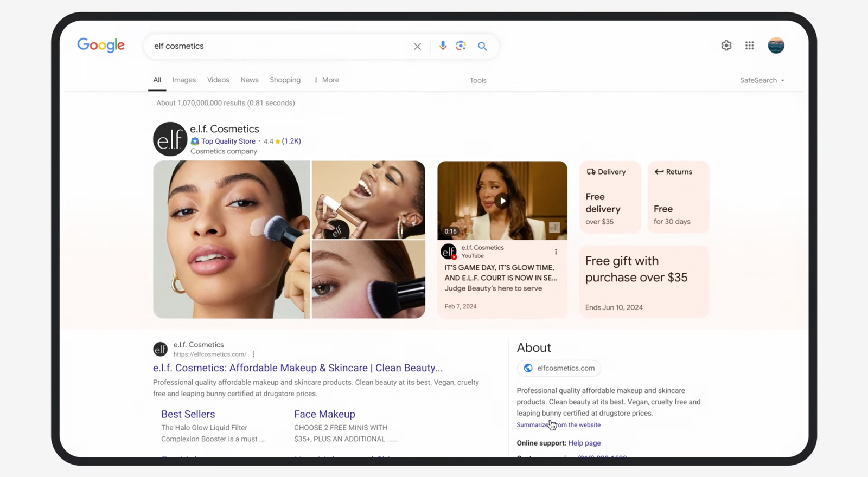Viewport: 868px width, 477px height.
Task: Open Summarized from the website link
Action: coord(559,425)
